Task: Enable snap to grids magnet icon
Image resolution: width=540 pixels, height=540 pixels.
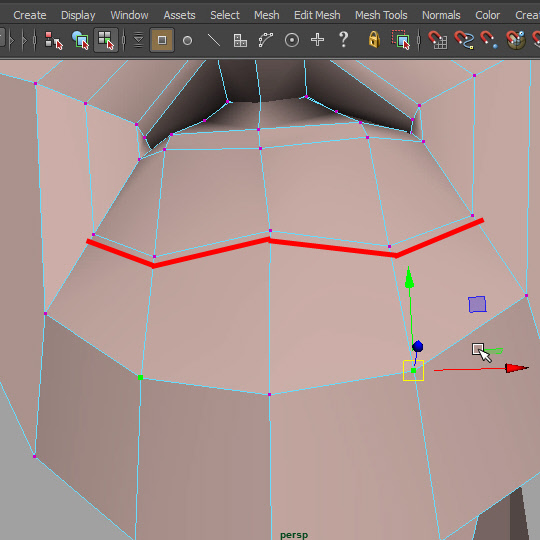Action: coord(437,40)
